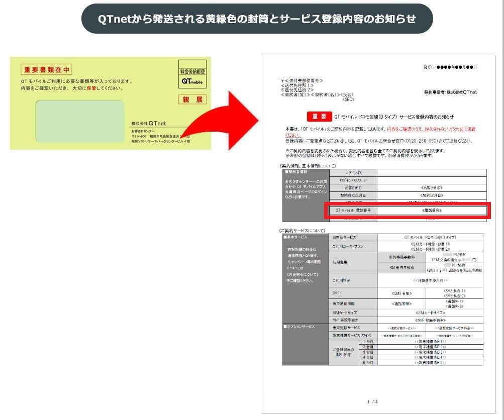Click the '契約成立年月日' row label
504x420 pixels.
pos(353,195)
